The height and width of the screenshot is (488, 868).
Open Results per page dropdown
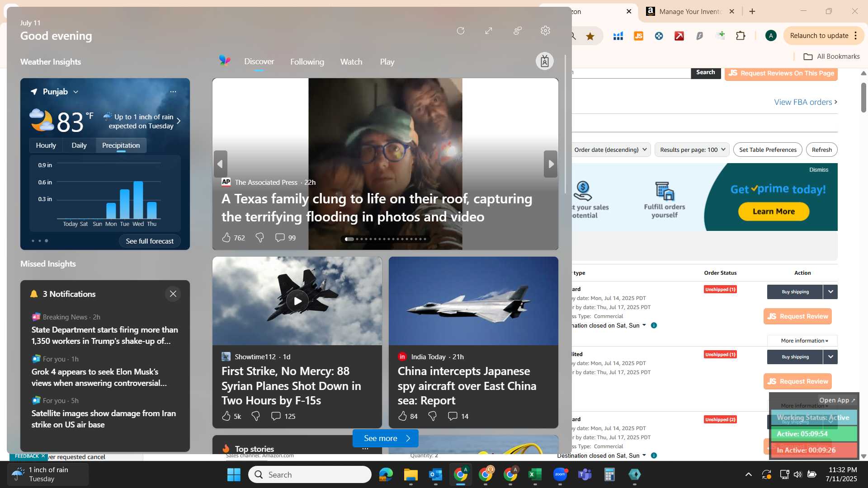click(x=692, y=150)
